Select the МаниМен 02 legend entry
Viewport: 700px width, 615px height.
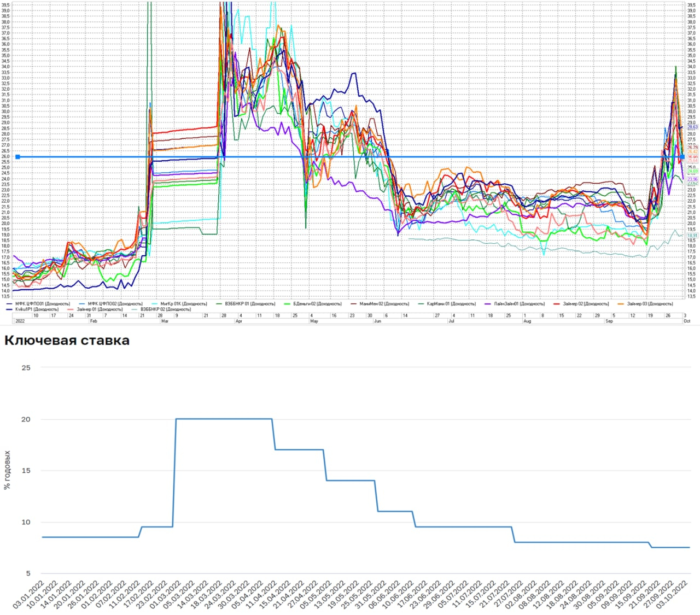(380, 303)
